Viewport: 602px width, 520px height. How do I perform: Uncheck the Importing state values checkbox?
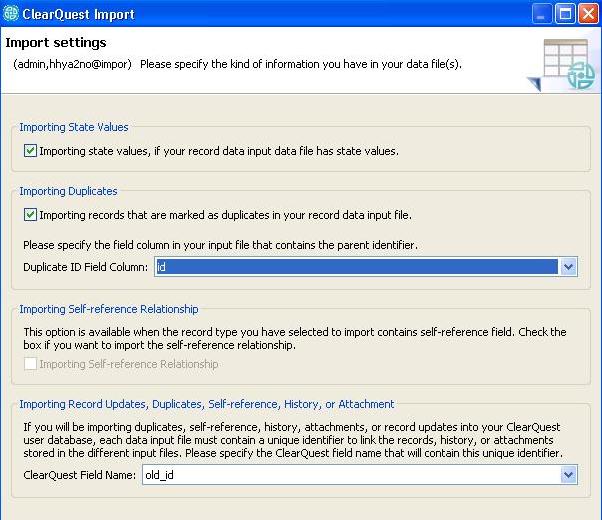(30, 151)
